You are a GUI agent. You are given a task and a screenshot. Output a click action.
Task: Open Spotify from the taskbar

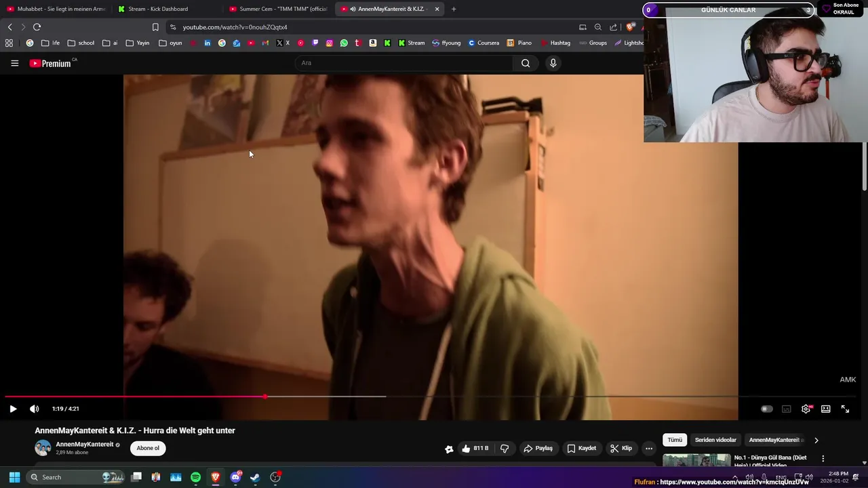(x=195, y=477)
